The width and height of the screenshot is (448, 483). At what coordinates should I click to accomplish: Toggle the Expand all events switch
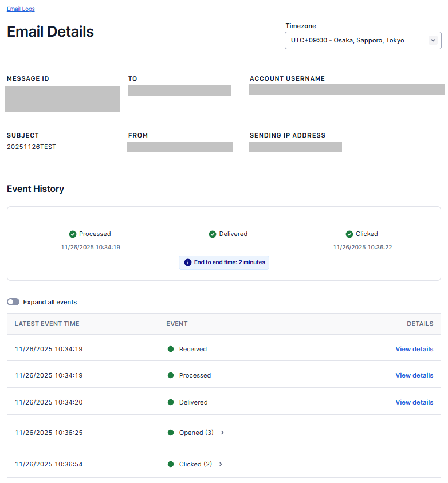click(13, 302)
